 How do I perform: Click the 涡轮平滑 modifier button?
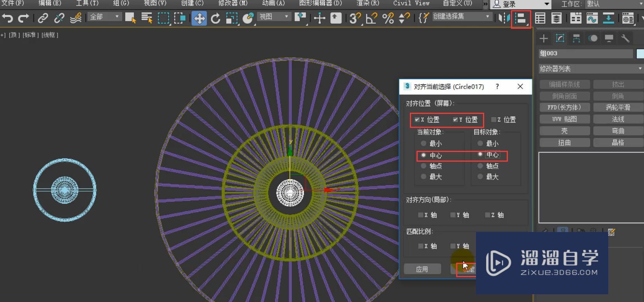click(x=618, y=107)
